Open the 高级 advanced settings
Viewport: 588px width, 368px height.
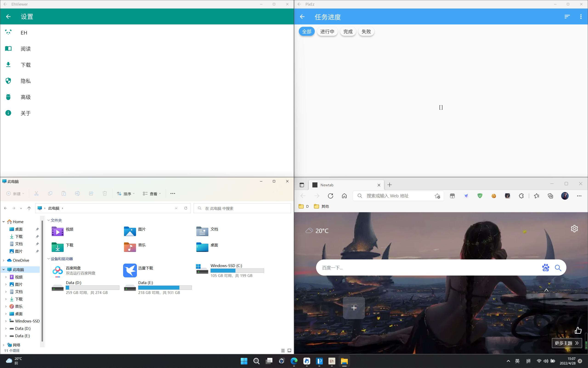point(147,97)
